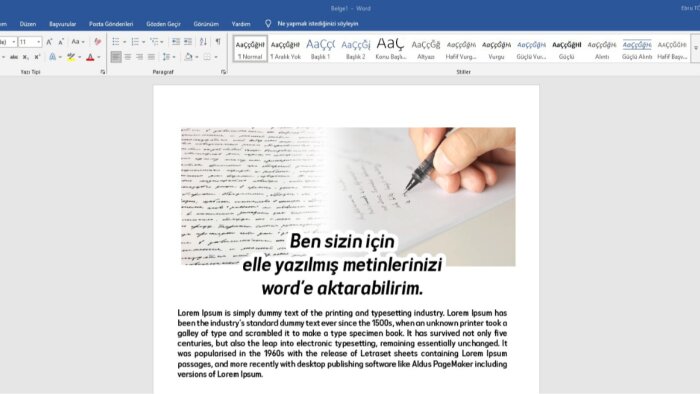This screenshot has height=394, width=700.
Task: Apply the Normal style
Action: pos(250,49)
